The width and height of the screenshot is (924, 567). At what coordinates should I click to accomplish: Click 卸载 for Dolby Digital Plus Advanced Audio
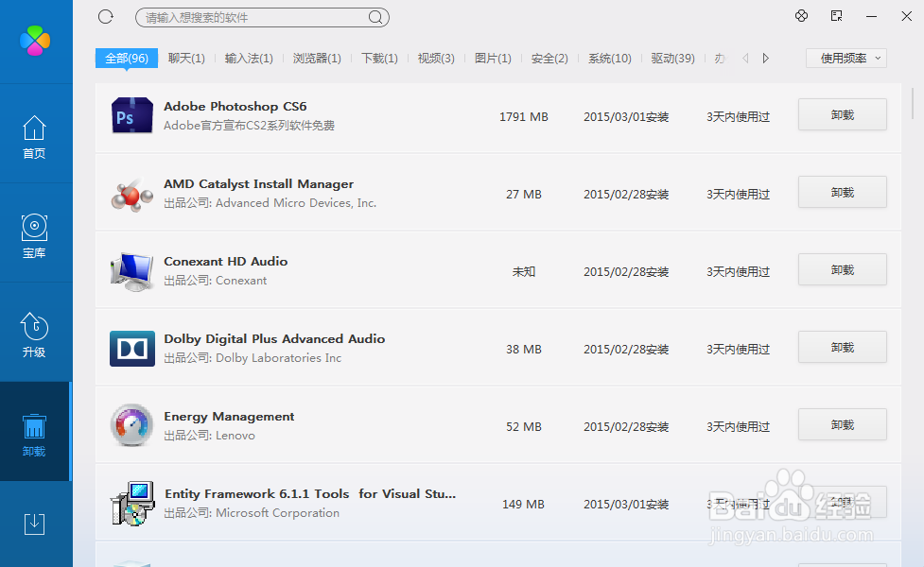click(842, 347)
